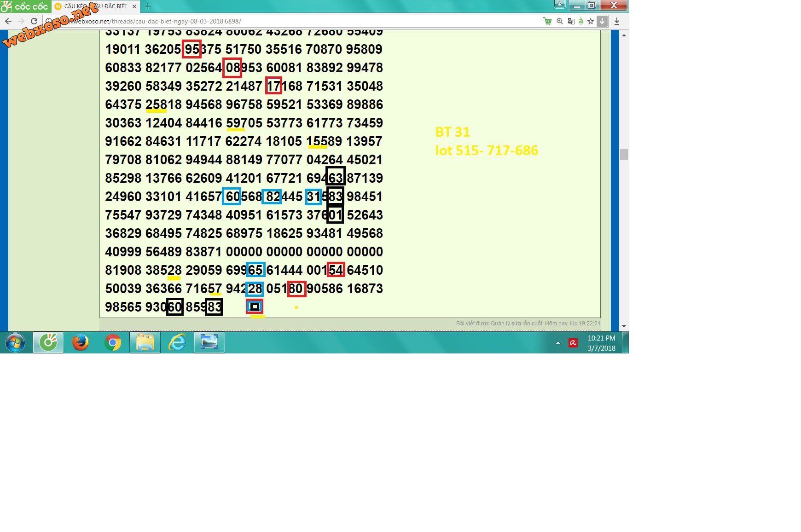Image resolution: width=801 pixels, height=532 pixels.
Task: Click the number 98451
Action: tap(365, 197)
